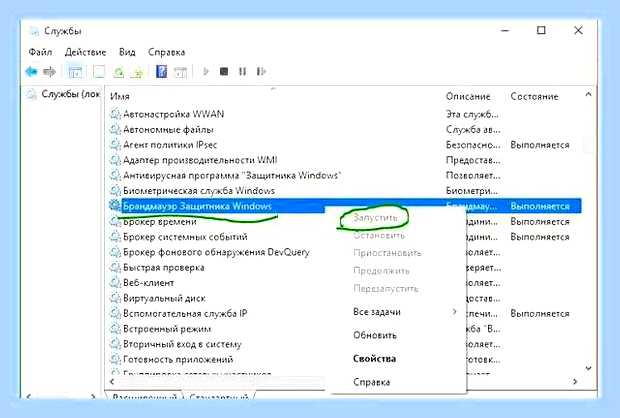620x418 pixels.
Task: Click the Start service play icon
Action: (206, 72)
